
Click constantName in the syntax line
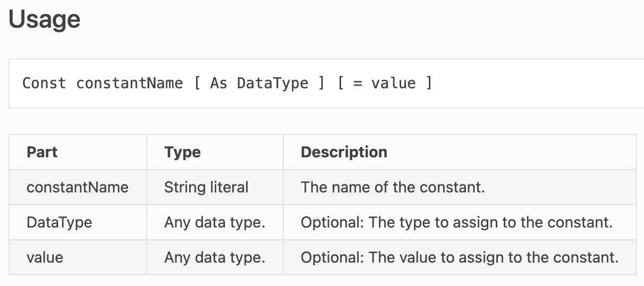(x=130, y=83)
